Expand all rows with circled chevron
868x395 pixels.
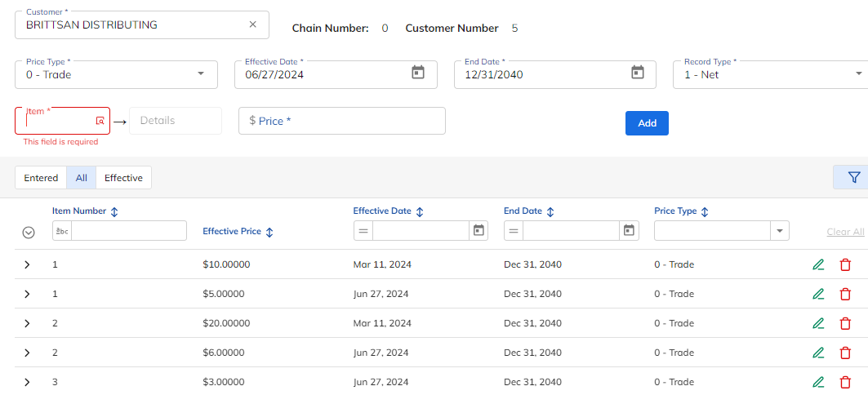(29, 233)
